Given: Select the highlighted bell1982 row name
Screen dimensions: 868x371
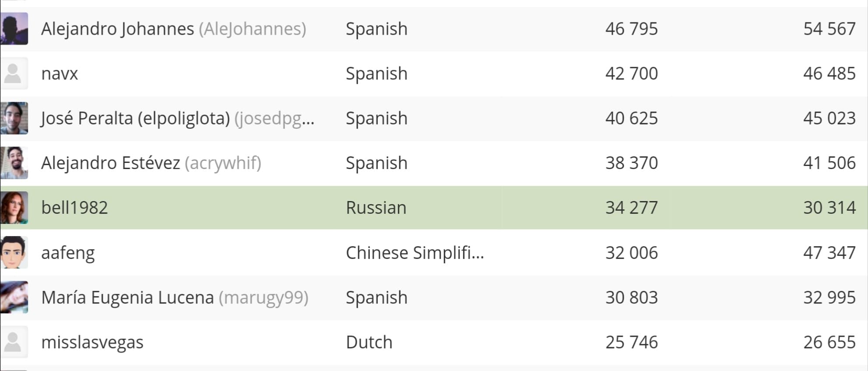Looking at the screenshot, I should (74, 208).
